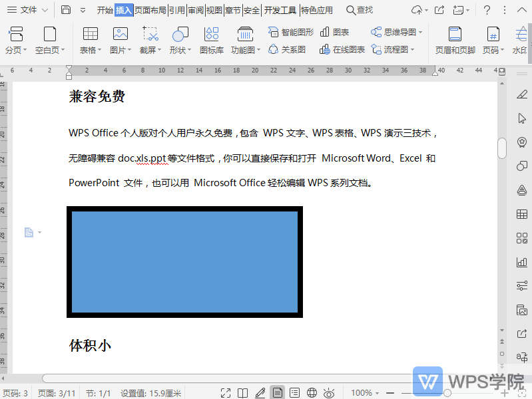This screenshot has height=399, width=532.
Task: Insert a Blank Page (空白页)
Action: 49,35
